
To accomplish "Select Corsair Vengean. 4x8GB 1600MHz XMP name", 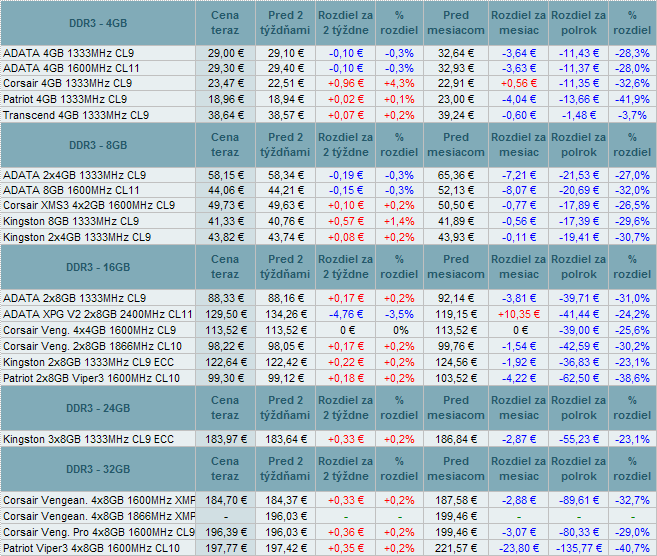I will click(99, 500).
